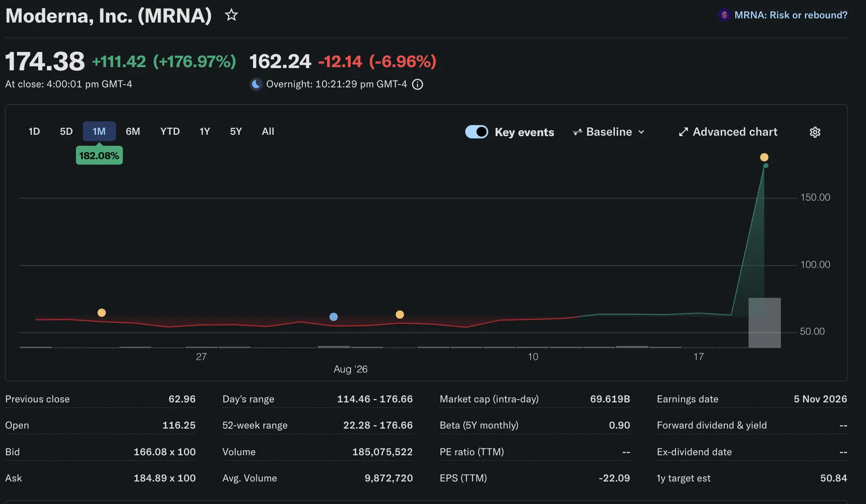Click the first yellow key event marker on left
Viewport: 866px width, 504px height.
tap(102, 313)
